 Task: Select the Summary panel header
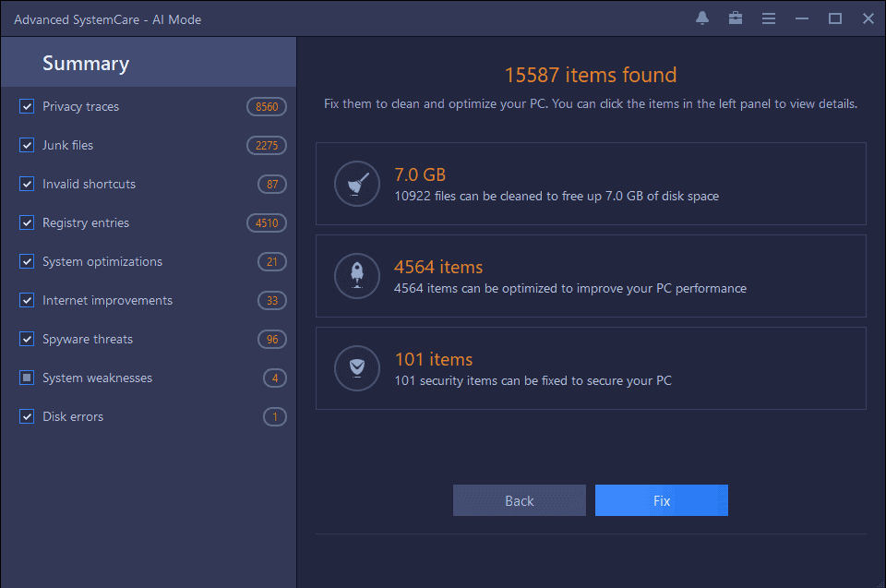point(86,64)
